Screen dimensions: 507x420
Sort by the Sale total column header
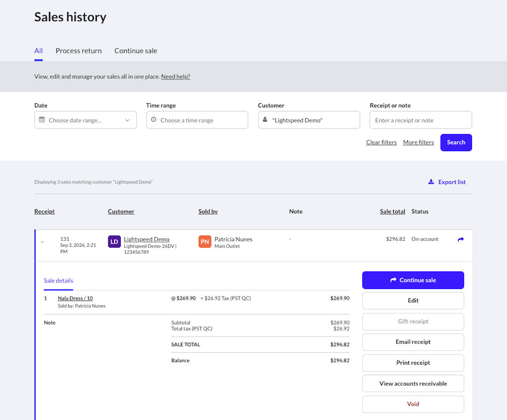coord(393,212)
